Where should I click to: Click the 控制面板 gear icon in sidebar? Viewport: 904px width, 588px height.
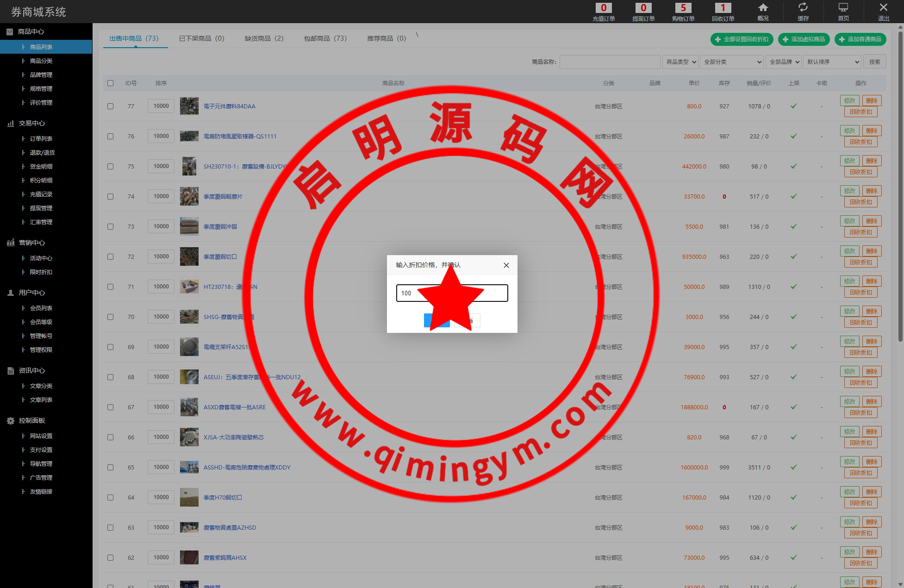click(x=11, y=420)
